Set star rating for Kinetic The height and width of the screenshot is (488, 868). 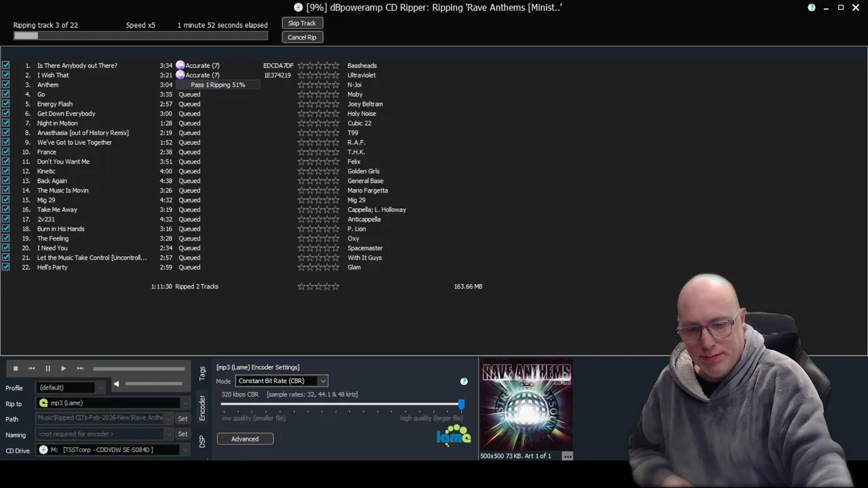318,171
